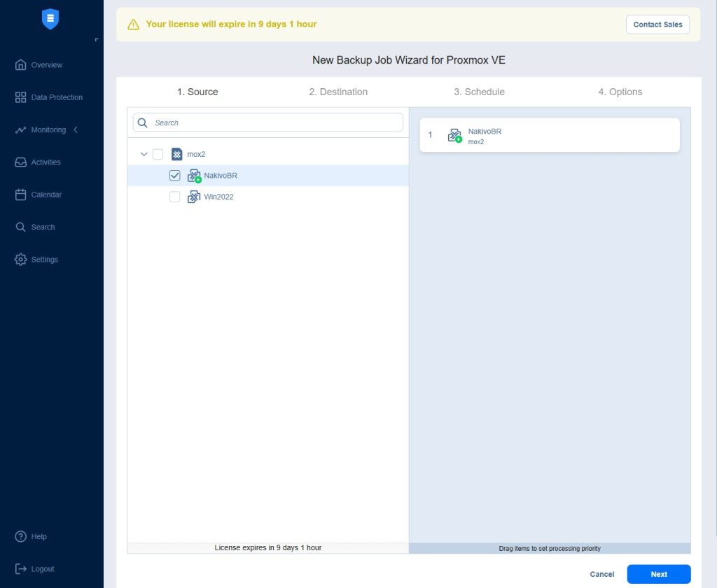This screenshot has height=588, width=717.
Task: Open the Data Protection grid icon
Action: tap(21, 97)
